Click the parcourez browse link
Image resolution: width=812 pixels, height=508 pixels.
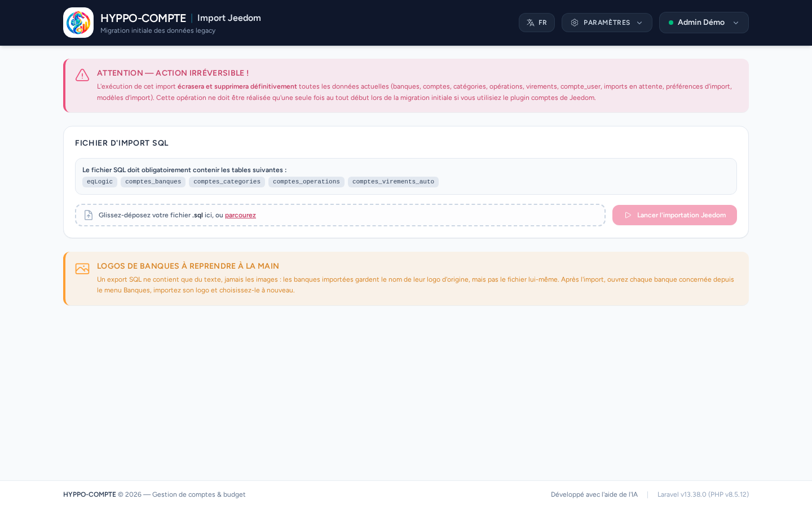[x=240, y=215]
